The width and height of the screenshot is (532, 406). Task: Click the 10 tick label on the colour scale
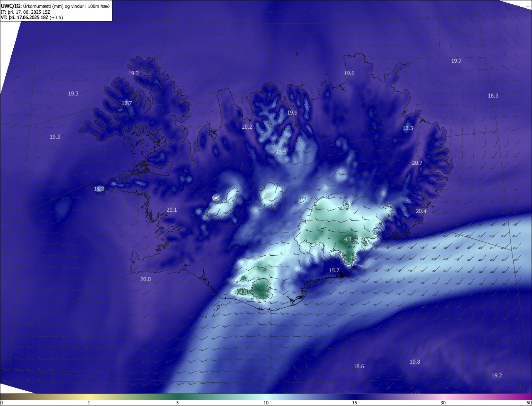[x=266, y=403]
